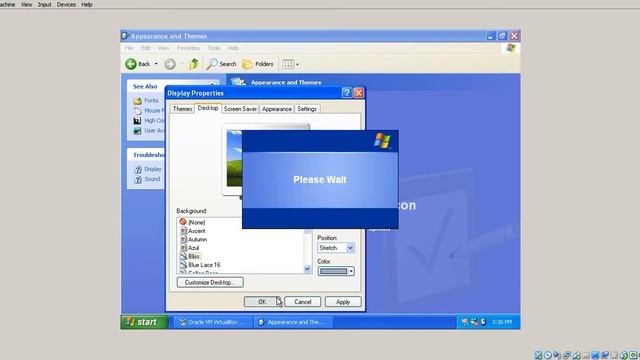Click the Windows flag logo in Explorer

click(x=511, y=48)
